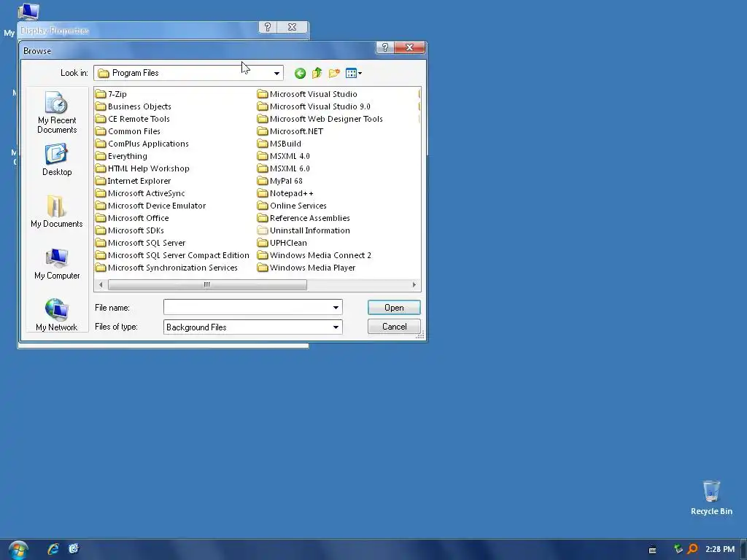Image resolution: width=747 pixels, height=560 pixels.
Task: Click inside the File name field
Action: click(x=247, y=308)
